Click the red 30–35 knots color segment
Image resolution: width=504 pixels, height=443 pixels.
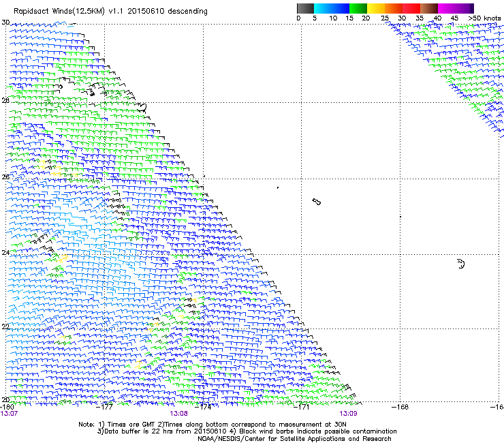pyautogui.click(x=411, y=8)
